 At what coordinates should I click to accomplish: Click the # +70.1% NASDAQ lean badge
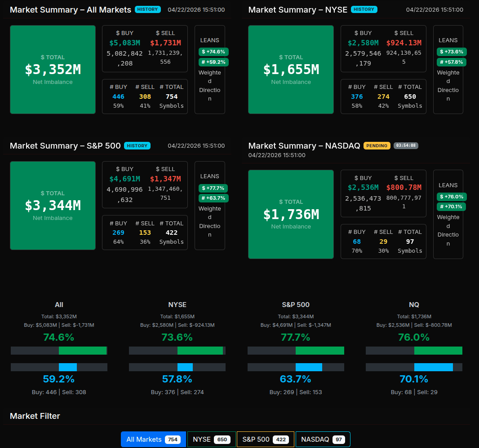pyautogui.click(x=451, y=206)
